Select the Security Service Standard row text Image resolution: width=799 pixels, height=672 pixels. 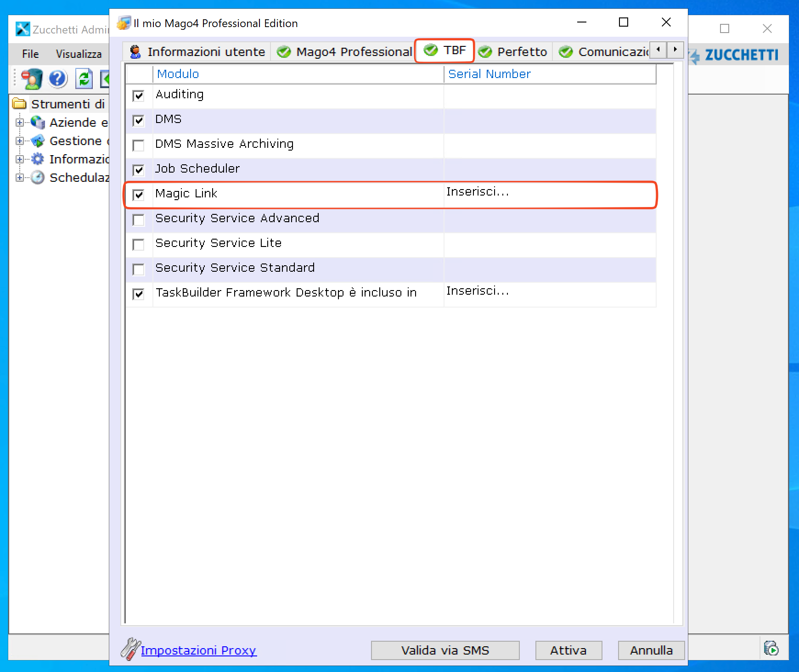(x=235, y=268)
